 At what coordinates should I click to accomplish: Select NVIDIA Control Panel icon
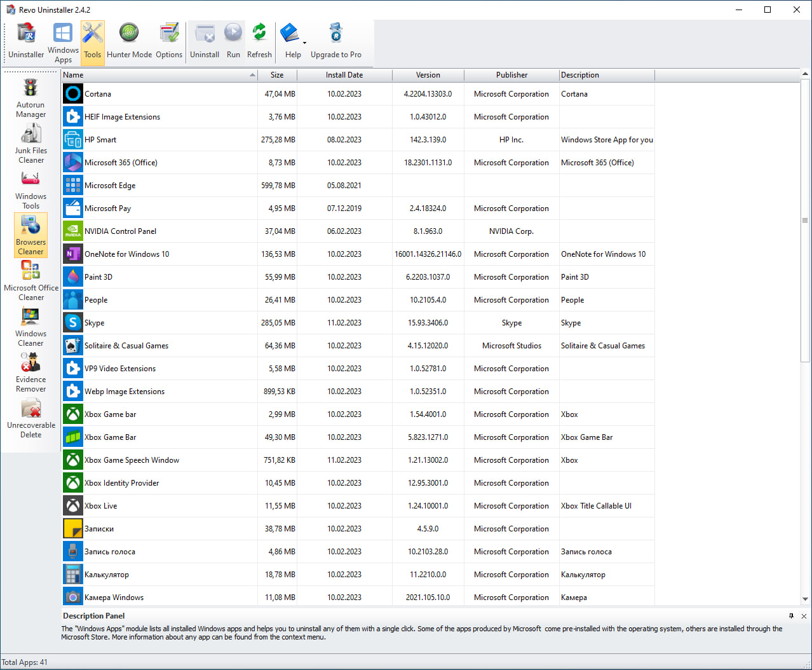click(73, 231)
